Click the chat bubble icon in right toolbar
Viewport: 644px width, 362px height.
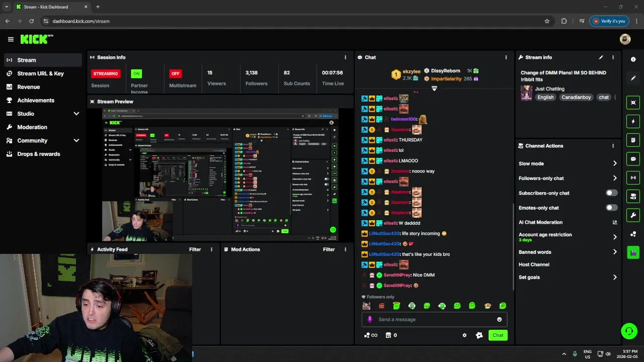pos(633,159)
